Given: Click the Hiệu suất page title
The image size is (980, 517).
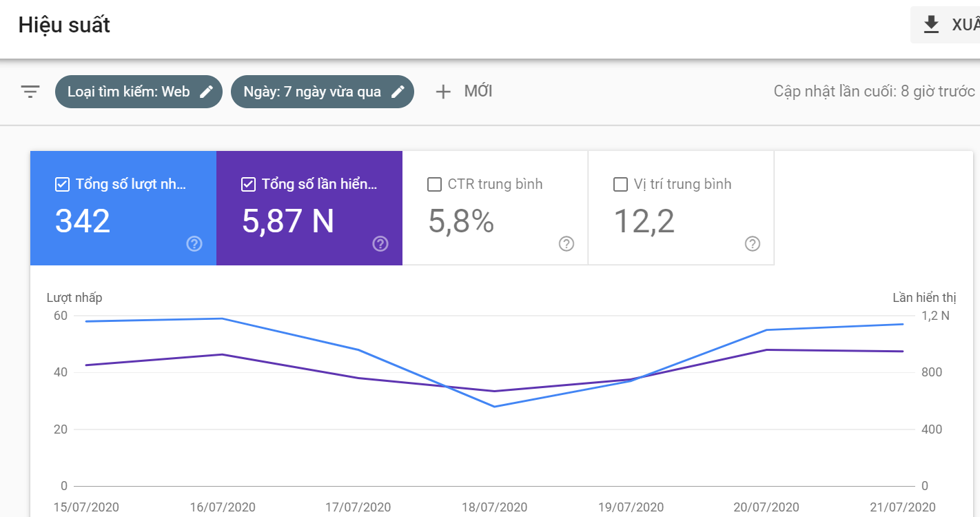Looking at the screenshot, I should coord(64,26).
